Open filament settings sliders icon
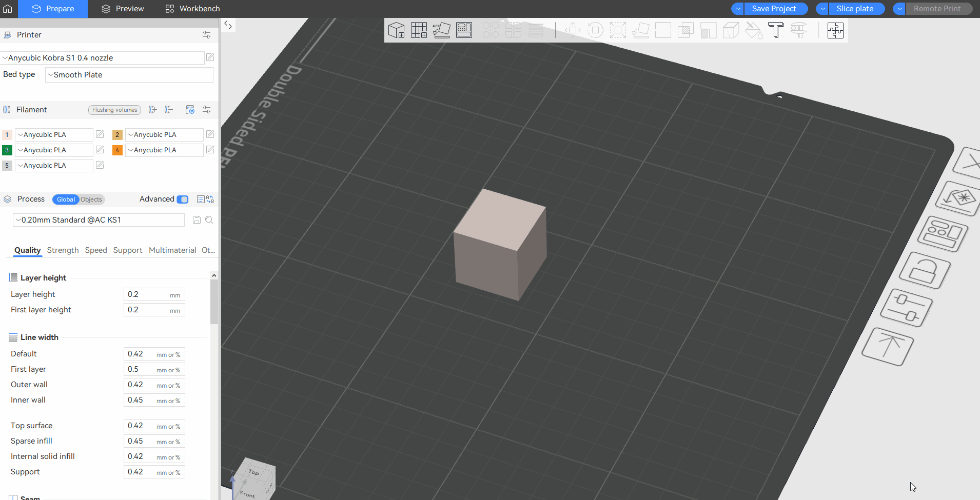Viewport: 980px width, 500px height. pyautogui.click(x=206, y=110)
